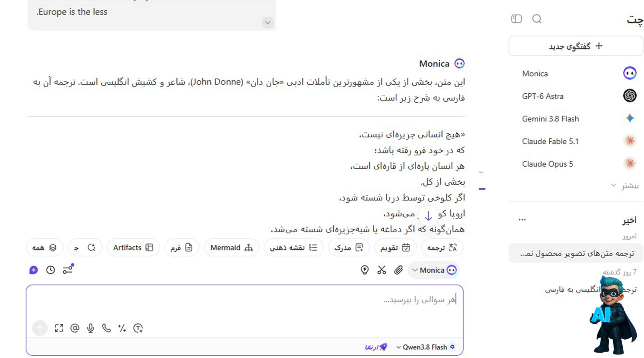The image size is (644, 358).
Task: Open slash commands sparkle icon
Action: click(122, 328)
